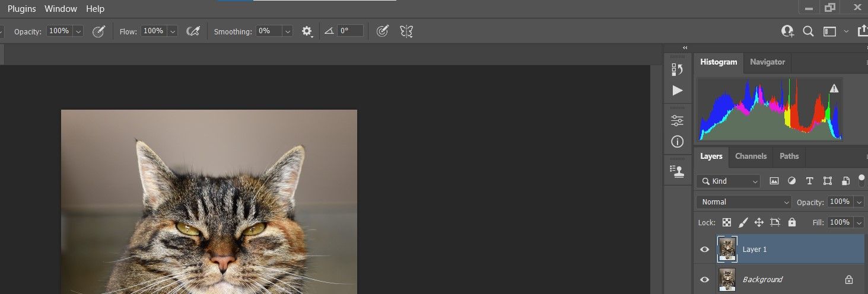This screenshot has width=868, height=294.
Task: Switch to the Navigator tab
Action: 767,62
